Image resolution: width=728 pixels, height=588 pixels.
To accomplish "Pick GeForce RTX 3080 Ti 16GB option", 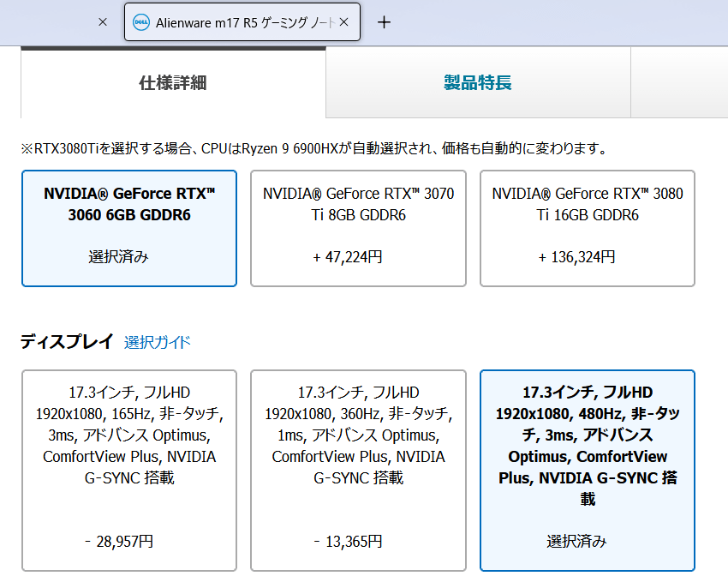I will [588, 228].
